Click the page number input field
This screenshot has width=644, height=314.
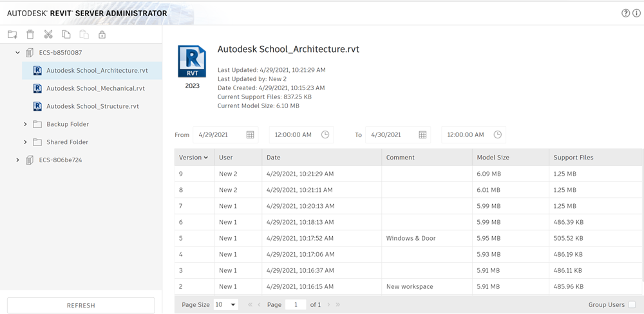296,304
